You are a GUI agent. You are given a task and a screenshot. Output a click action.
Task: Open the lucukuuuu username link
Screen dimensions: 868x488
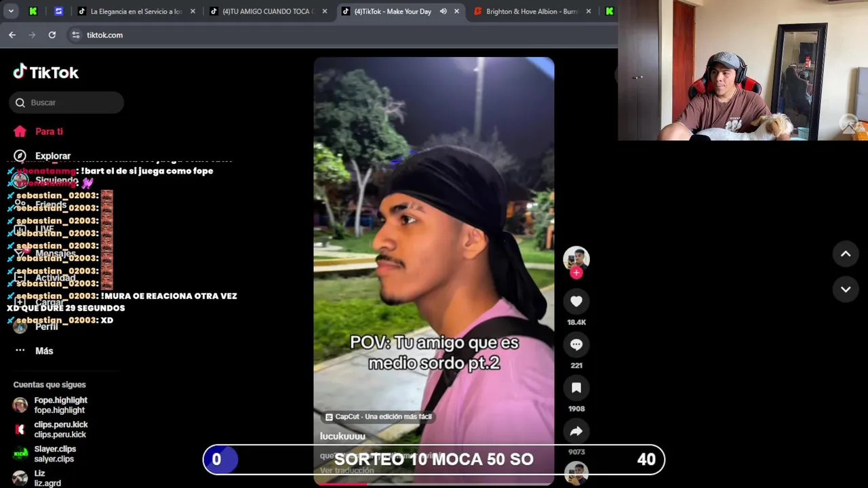coord(342,436)
